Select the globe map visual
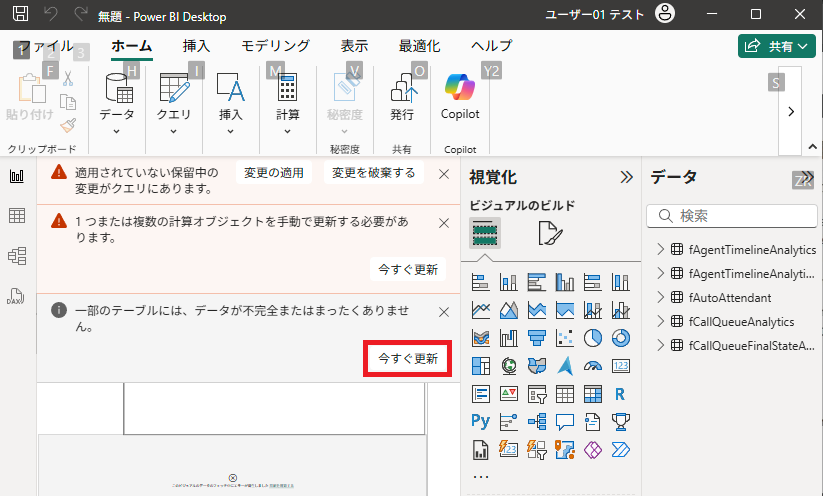The image size is (823, 496). pos(509,366)
